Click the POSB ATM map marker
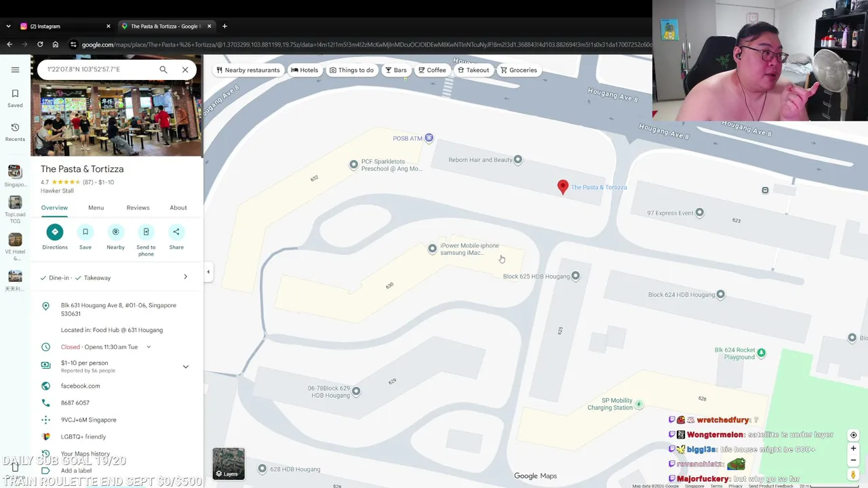Screen dimensions: 868x488 (x=429, y=138)
